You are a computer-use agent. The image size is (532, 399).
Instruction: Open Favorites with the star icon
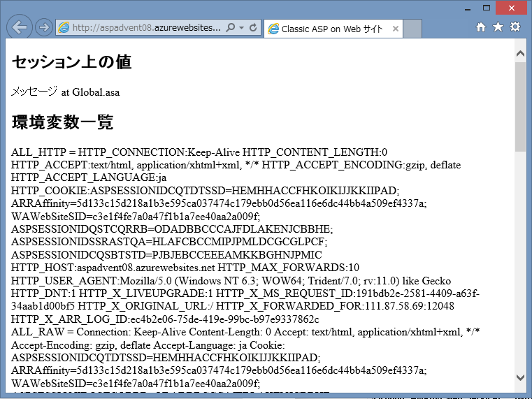(498, 27)
